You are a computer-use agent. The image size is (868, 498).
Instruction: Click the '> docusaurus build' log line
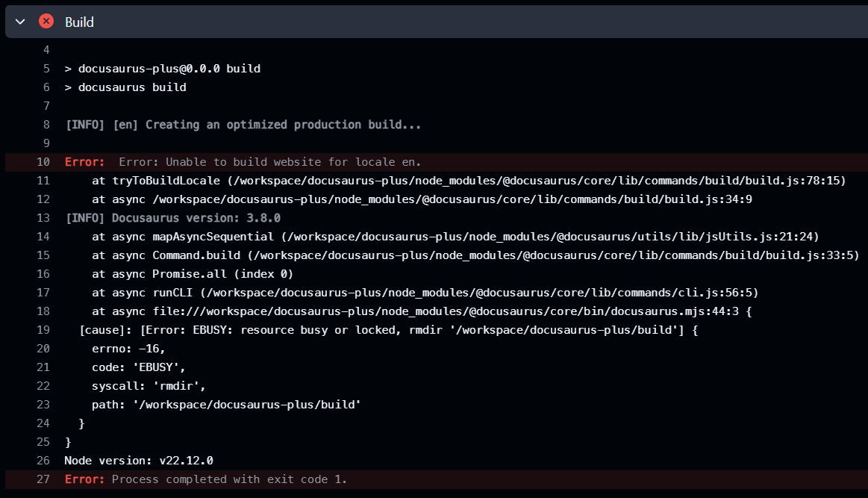click(125, 87)
